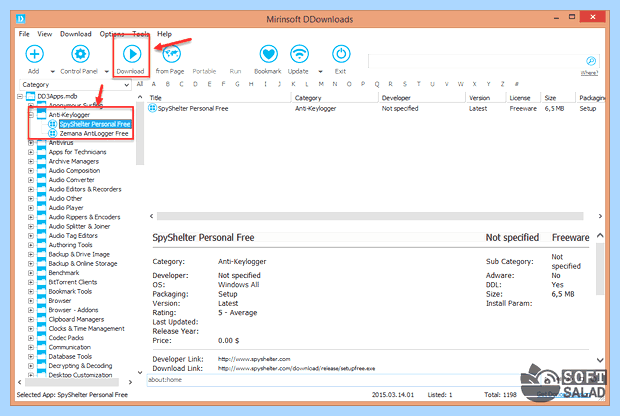Collapse the Anti-Keylogger tree node
The width and height of the screenshot is (620, 416).
click(31, 115)
